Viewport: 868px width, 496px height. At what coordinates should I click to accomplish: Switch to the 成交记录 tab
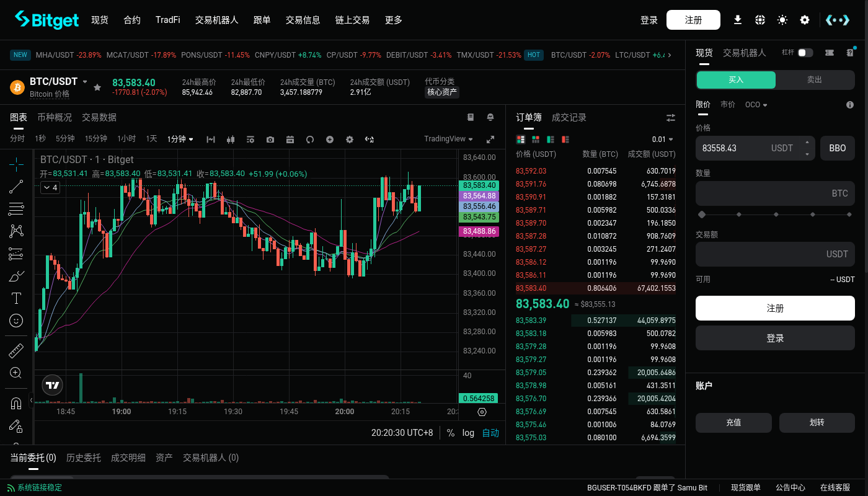(x=569, y=117)
